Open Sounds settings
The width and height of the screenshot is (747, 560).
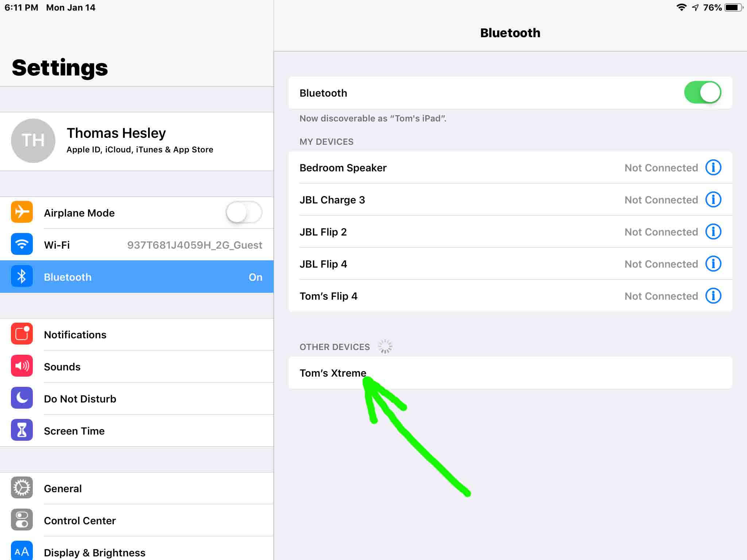click(x=137, y=366)
